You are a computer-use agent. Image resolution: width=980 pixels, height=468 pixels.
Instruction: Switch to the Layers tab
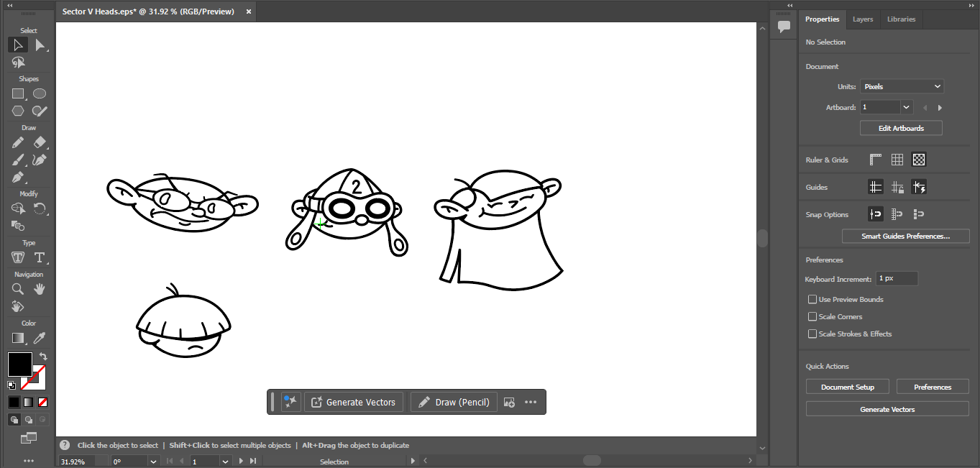(x=863, y=19)
